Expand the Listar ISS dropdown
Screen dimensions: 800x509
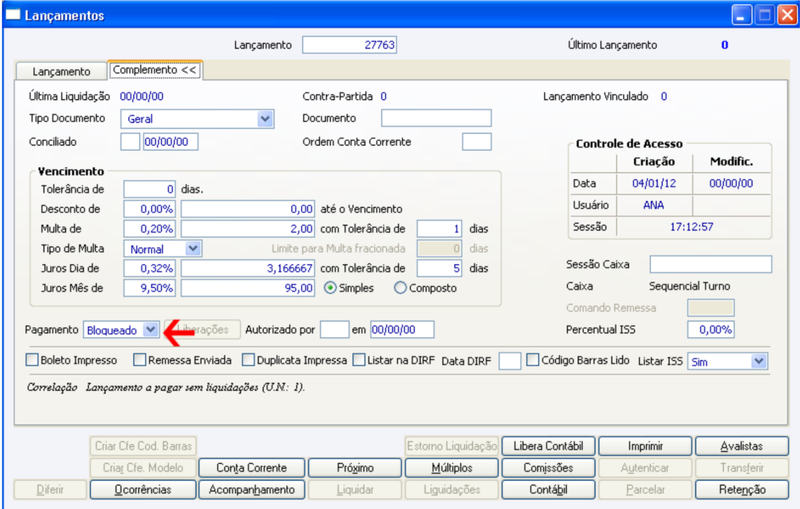(x=759, y=361)
